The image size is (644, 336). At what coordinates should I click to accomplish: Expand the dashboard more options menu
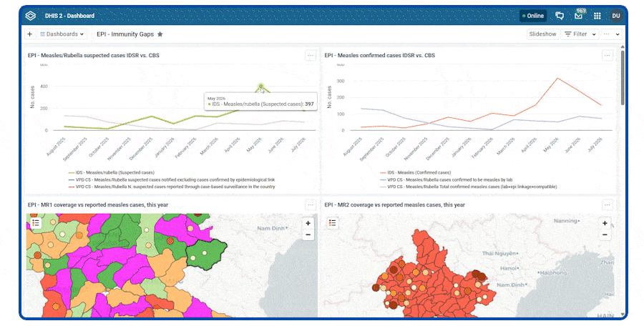point(612,34)
